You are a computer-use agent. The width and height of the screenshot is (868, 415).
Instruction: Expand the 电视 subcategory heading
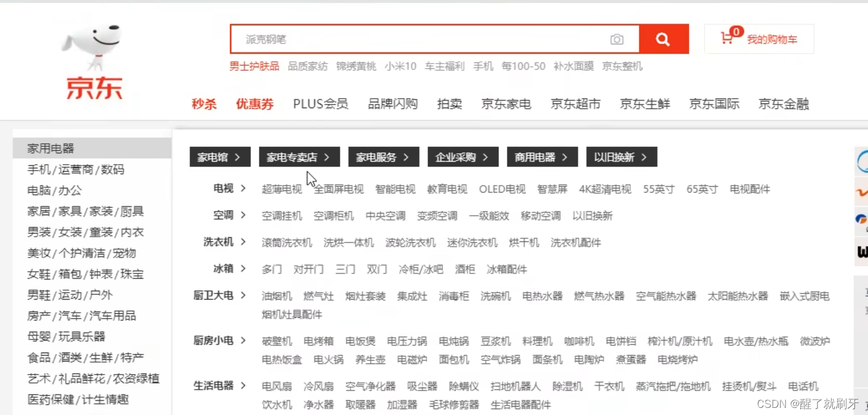click(229, 188)
